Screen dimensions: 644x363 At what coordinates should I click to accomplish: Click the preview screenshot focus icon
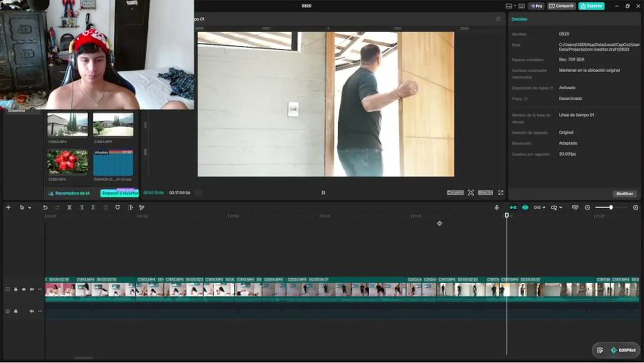(x=471, y=193)
